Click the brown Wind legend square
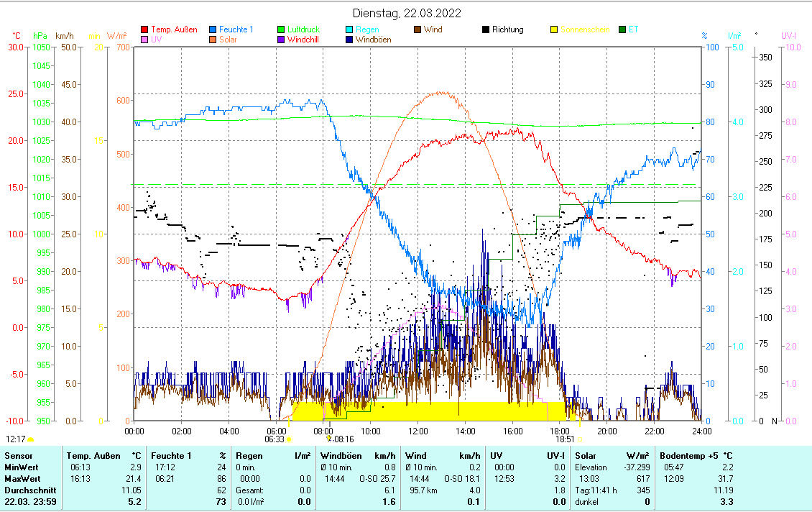This screenshot has width=812, height=512. click(418, 29)
